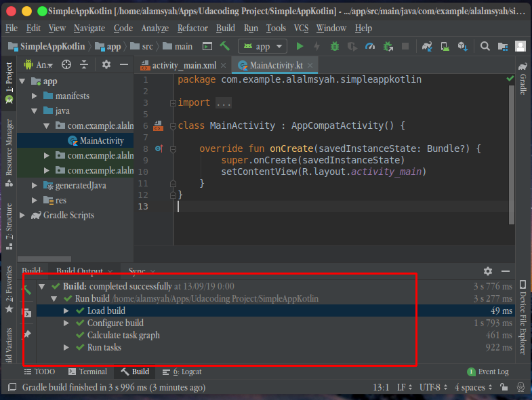532x400 pixels.
Task: Click related XML file gutter icon on line 6
Action: point(158,125)
